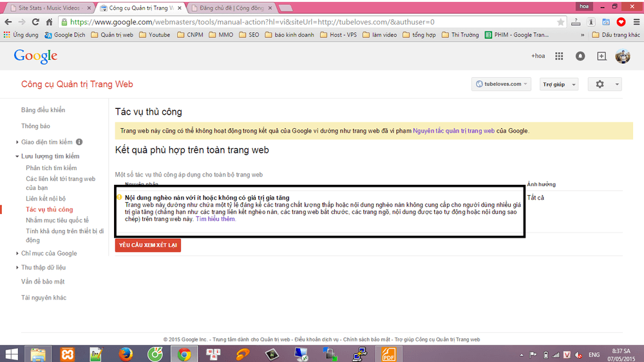644x362 pixels.
Task: Open the Tìm hiểu thêm link
Action: [x=216, y=219]
